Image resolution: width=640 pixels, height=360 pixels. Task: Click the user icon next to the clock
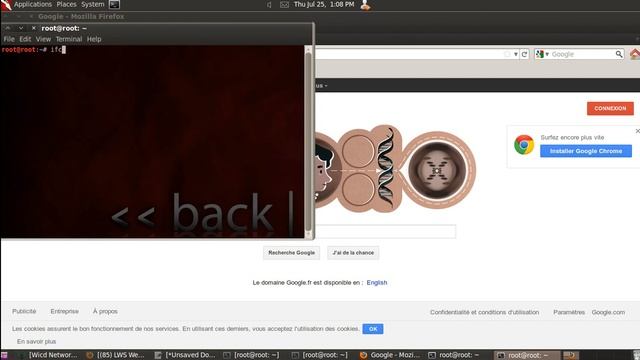click(365, 5)
